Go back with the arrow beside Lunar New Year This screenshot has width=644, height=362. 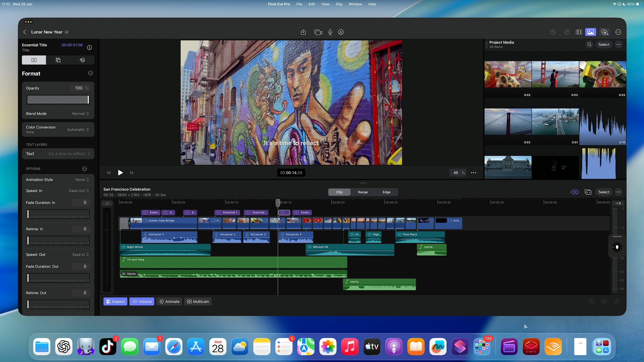pyautogui.click(x=25, y=32)
